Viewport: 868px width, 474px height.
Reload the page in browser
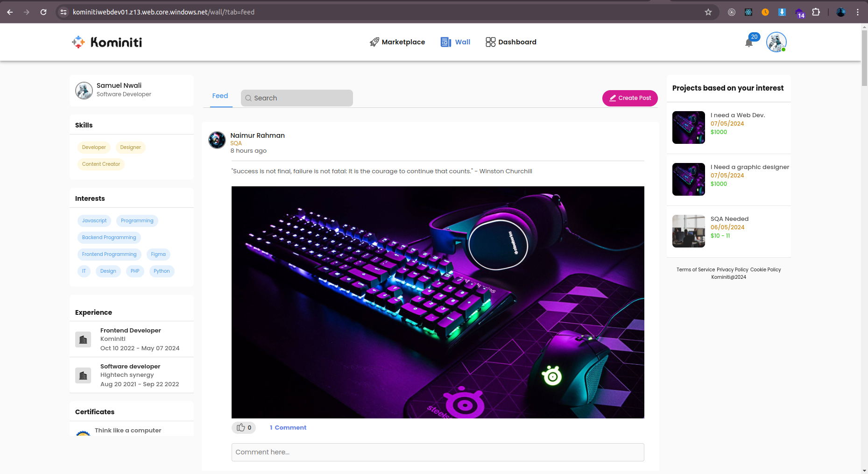coord(43,12)
